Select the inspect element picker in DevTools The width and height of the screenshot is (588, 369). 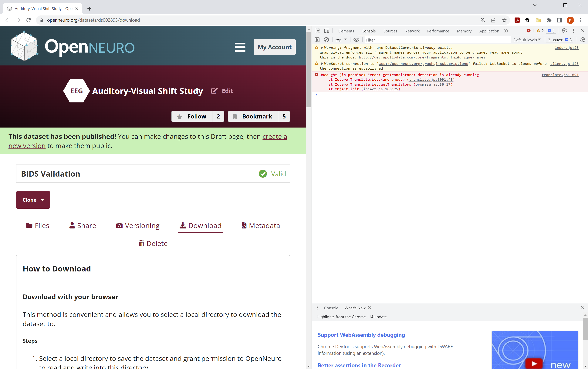pos(317,31)
